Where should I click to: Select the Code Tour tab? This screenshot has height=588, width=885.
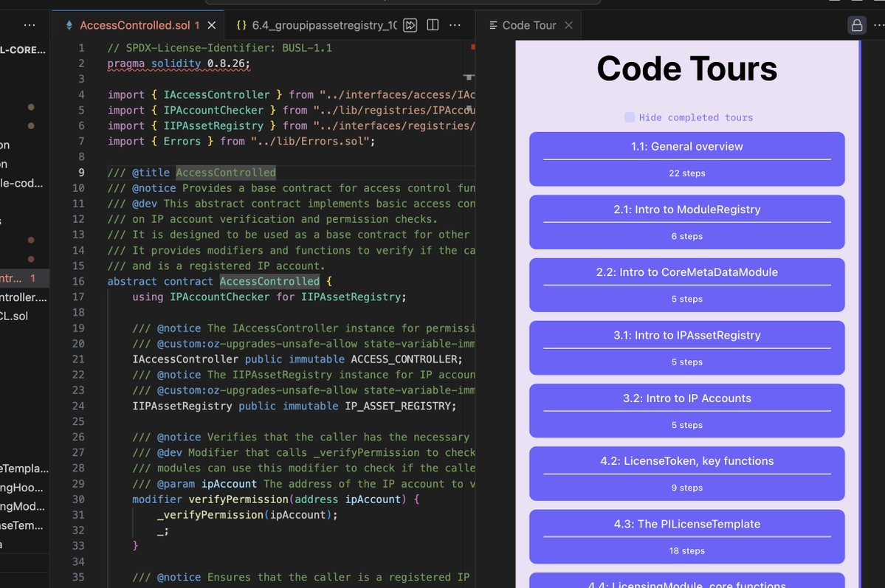[528, 25]
